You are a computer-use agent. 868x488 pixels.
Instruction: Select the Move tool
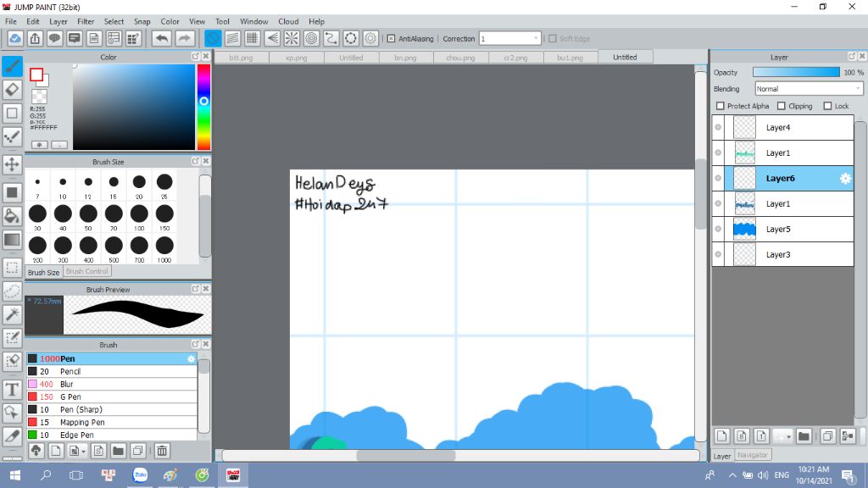click(x=12, y=164)
